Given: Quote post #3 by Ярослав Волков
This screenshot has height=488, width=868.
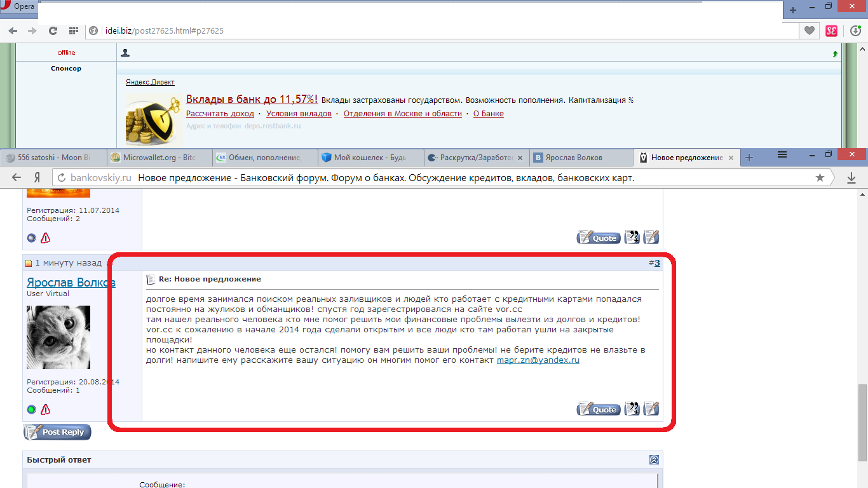Looking at the screenshot, I should 599,409.
